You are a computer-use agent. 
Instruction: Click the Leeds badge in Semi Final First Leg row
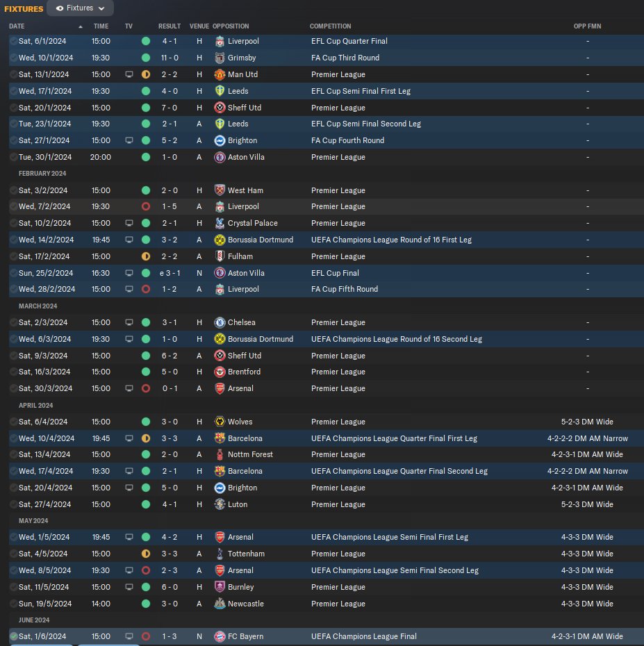coord(220,91)
